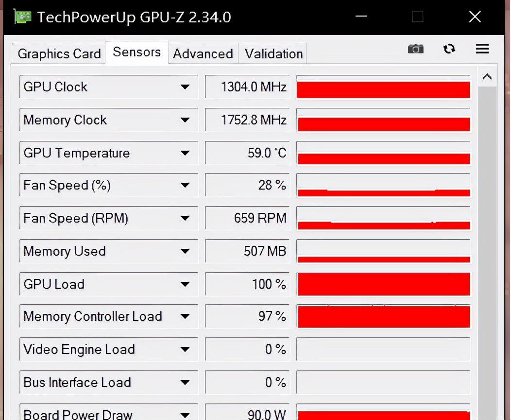
Task: Click the 659 RPM fan value
Action: coord(247,218)
